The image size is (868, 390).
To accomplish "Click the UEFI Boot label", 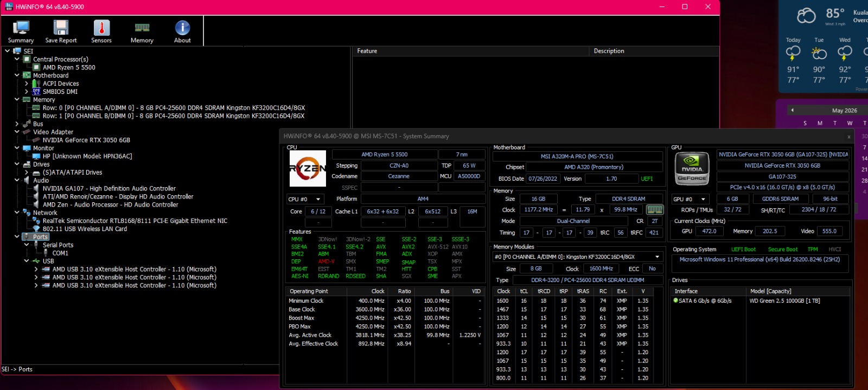I will pos(743,250).
